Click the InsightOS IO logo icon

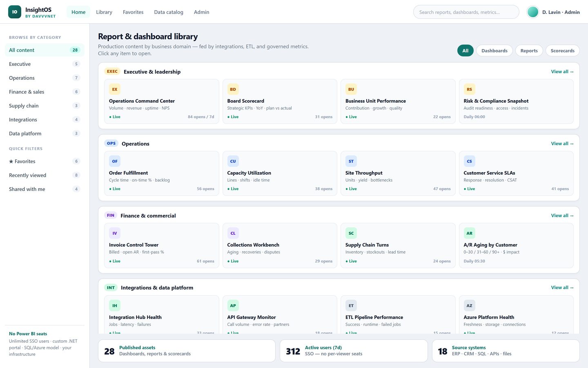(x=15, y=12)
